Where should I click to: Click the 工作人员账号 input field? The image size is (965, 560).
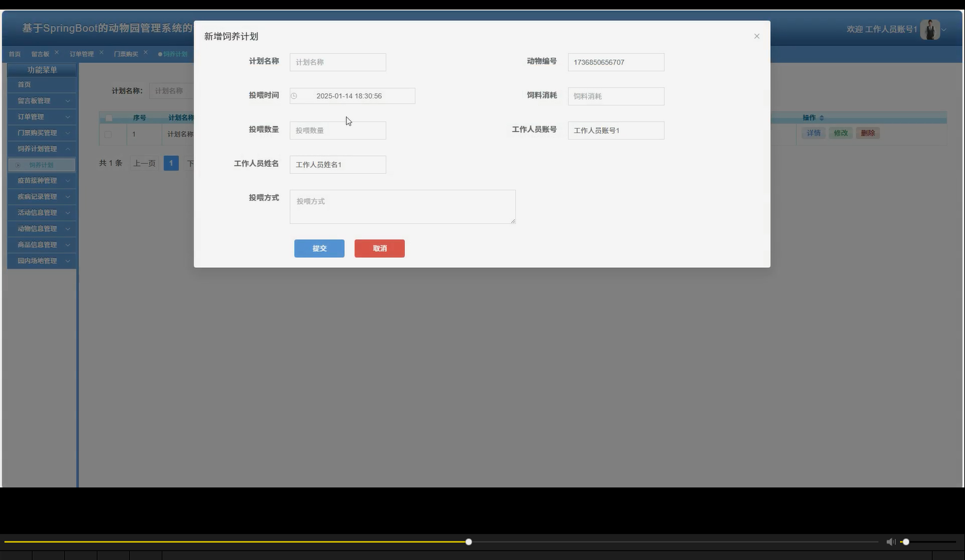616,130
